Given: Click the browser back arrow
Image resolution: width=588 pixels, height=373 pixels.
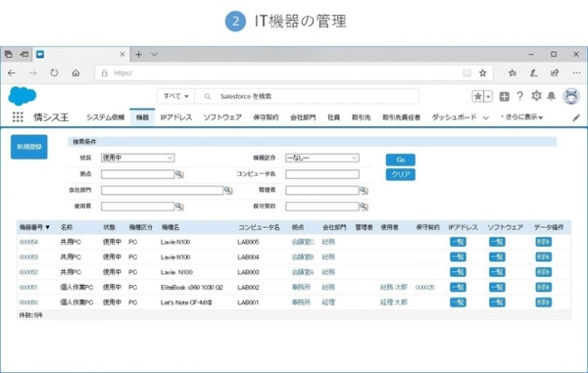Looking at the screenshot, I should (x=12, y=73).
